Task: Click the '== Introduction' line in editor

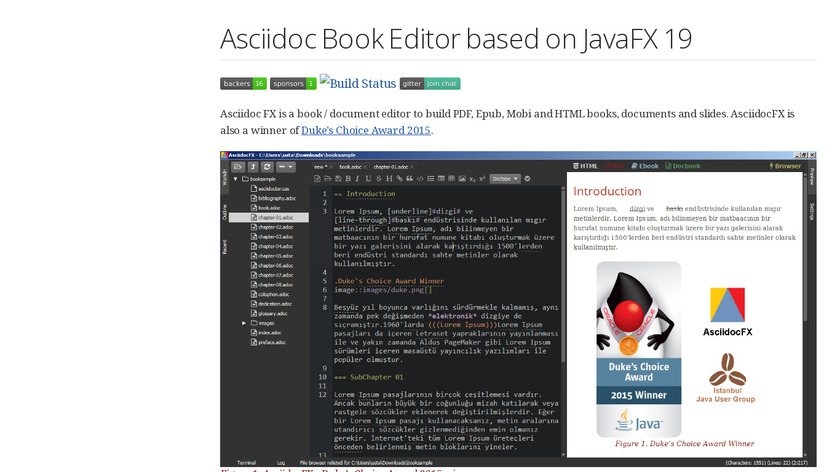Action: pos(365,194)
